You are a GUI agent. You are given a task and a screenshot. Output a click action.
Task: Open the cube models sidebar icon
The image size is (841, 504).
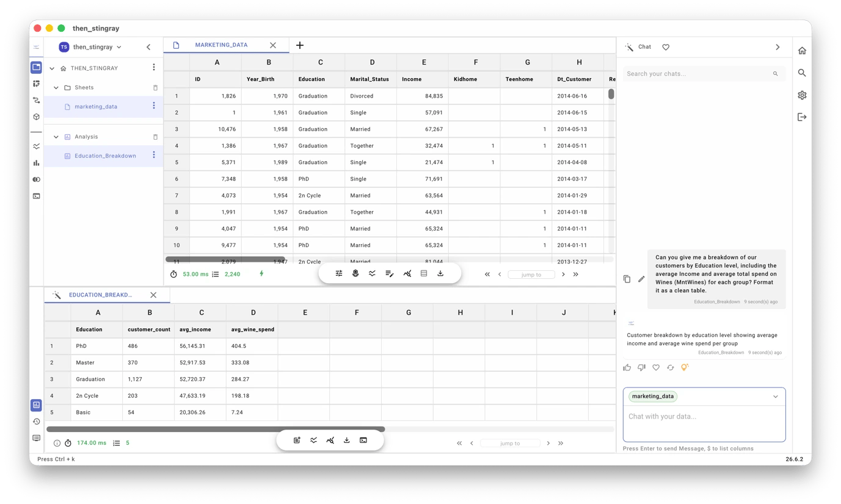tap(36, 117)
